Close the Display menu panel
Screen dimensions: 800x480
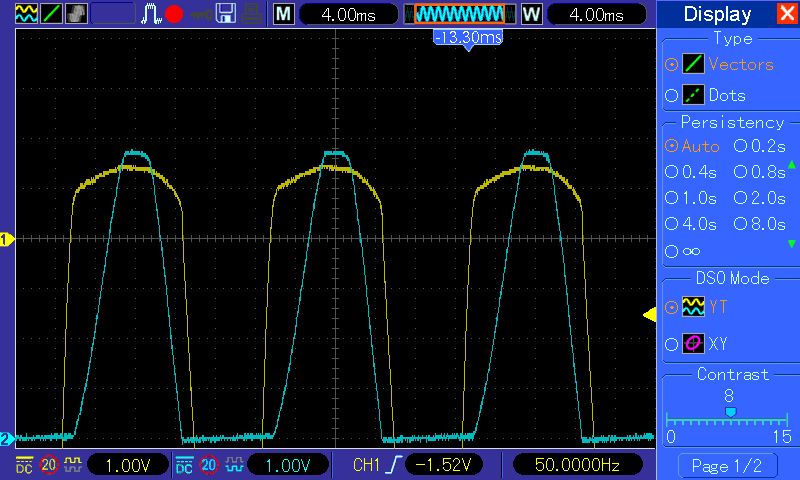coord(787,14)
